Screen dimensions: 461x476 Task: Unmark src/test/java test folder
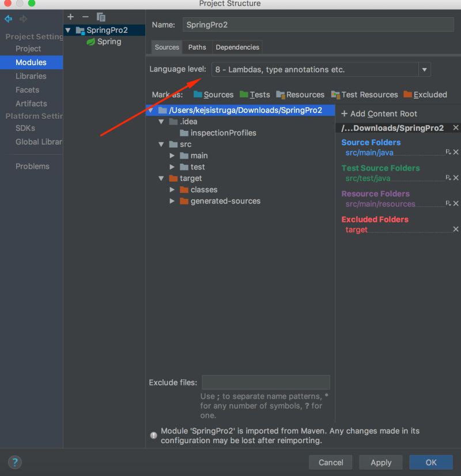tap(456, 177)
